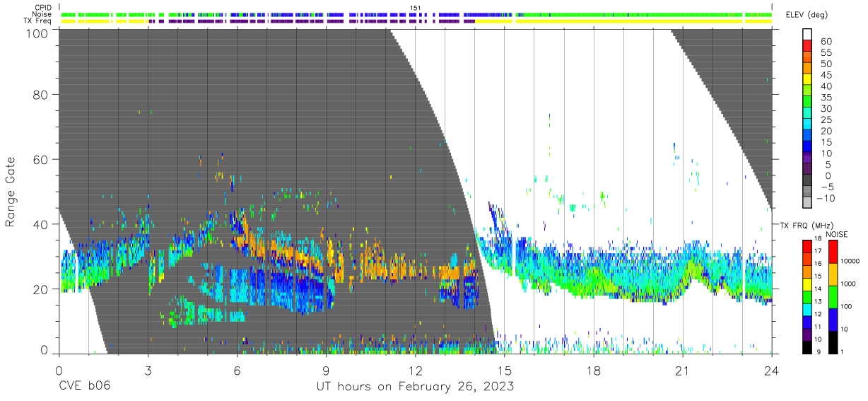The image size is (868, 401).
Task: Click the 60 label on ELEV colorbar
Action: (x=826, y=42)
